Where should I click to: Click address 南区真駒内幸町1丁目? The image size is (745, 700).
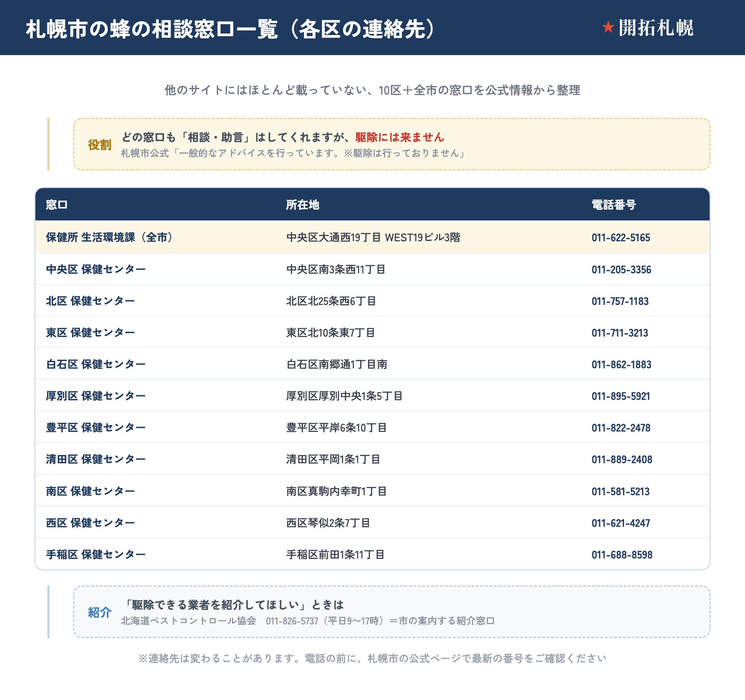click(336, 491)
